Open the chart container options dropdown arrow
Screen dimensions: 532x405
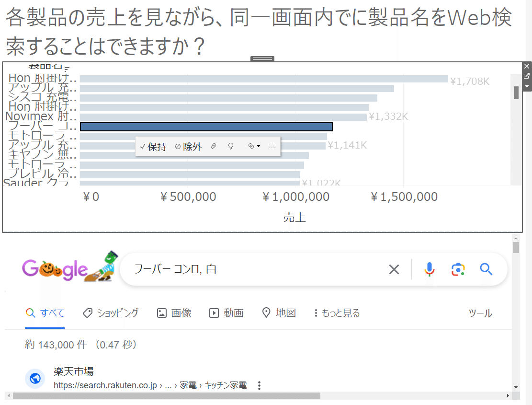(x=527, y=86)
